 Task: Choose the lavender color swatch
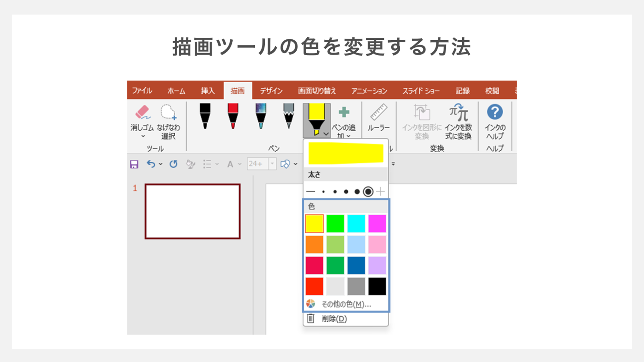[377, 265]
